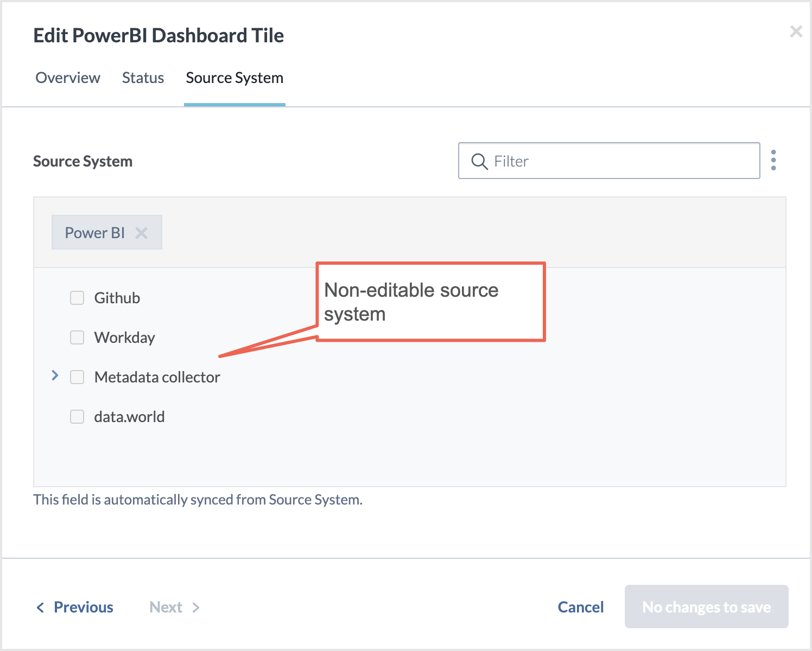Open the Status tab
Viewport: 812px width, 651px height.
point(143,78)
